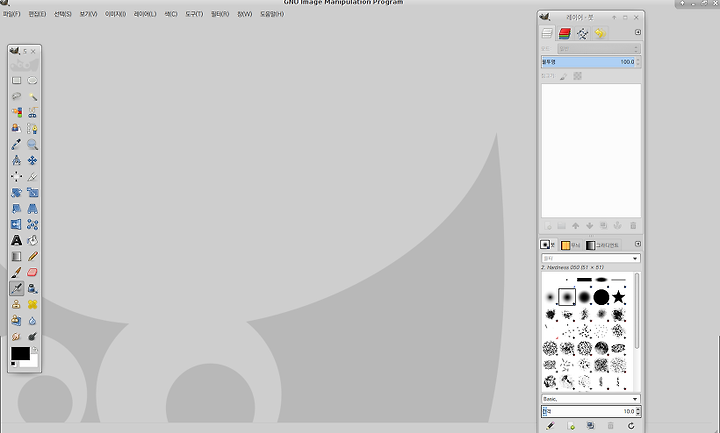The height and width of the screenshot is (433, 720).
Task: Swap foreground and background colors
Action: point(35,349)
